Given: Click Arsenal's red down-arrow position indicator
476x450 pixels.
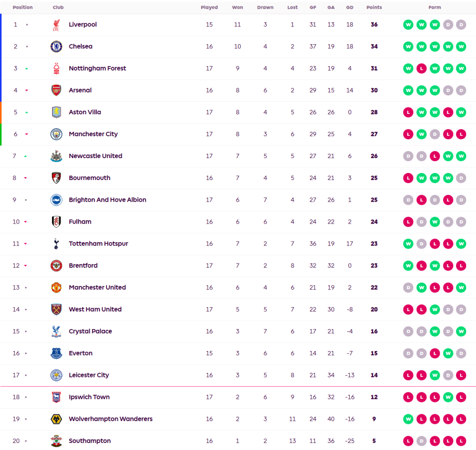Looking at the screenshot, I should pyautogui.click(x=26, y=91).
